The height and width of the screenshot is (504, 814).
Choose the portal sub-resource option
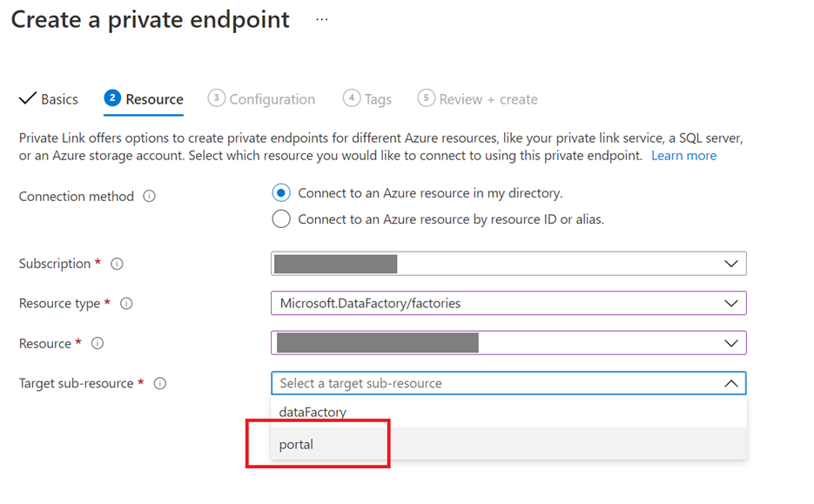296,444
